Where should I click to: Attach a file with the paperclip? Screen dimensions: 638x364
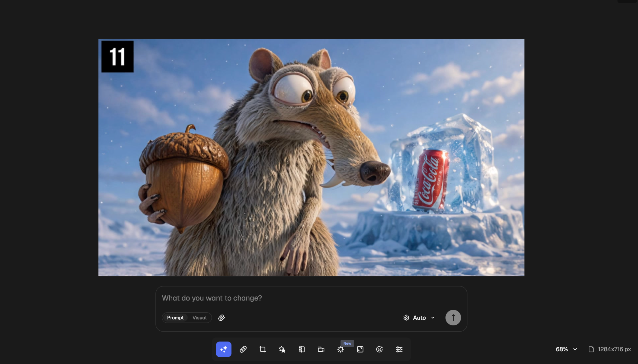coord(221,318)
